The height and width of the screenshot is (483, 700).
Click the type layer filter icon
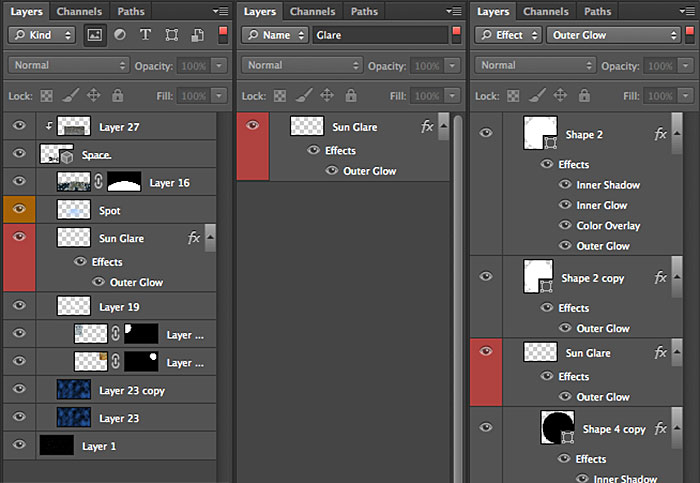pyautogui.click(x=145, y=35)
